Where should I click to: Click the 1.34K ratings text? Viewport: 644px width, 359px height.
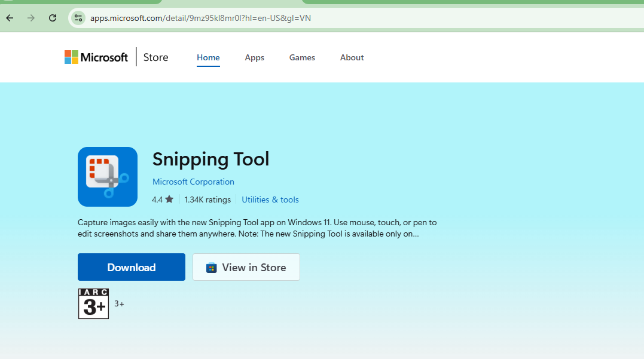207,200
